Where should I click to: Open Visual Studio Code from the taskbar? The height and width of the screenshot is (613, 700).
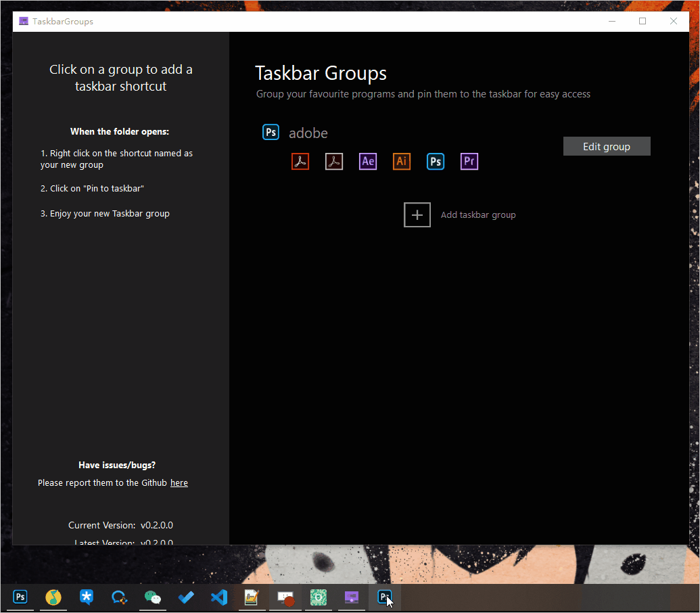click(218, 597)
